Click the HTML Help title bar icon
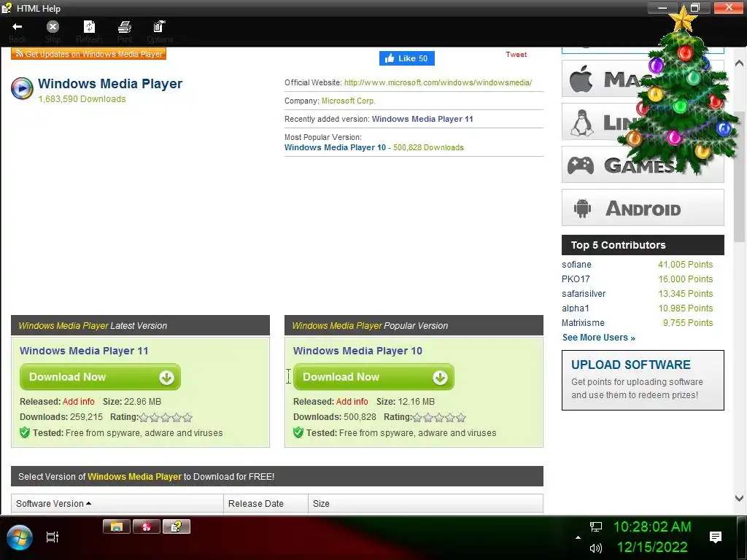747x560 pixels. pyautogui.click(x=6, y=8)
